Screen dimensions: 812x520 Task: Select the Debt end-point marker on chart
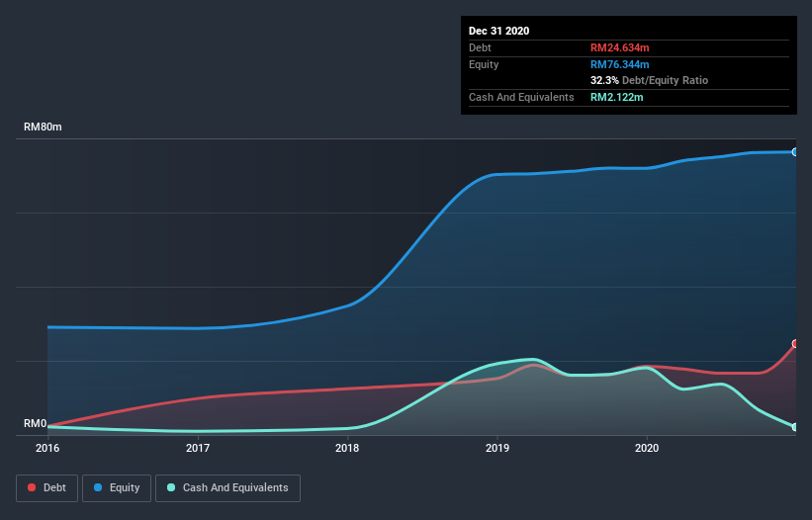pos(795,344)
